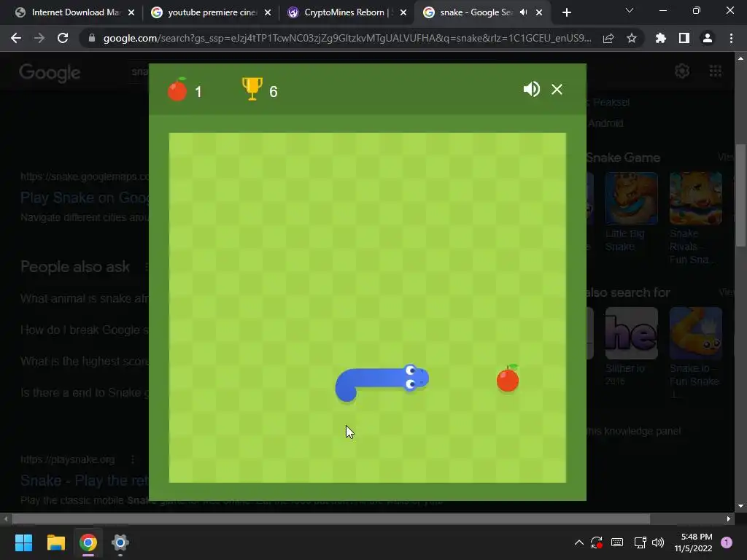The width and height of the screenshot is (747, 560).
Task: Open a new browser tab
Action: (x=566, y=12)
